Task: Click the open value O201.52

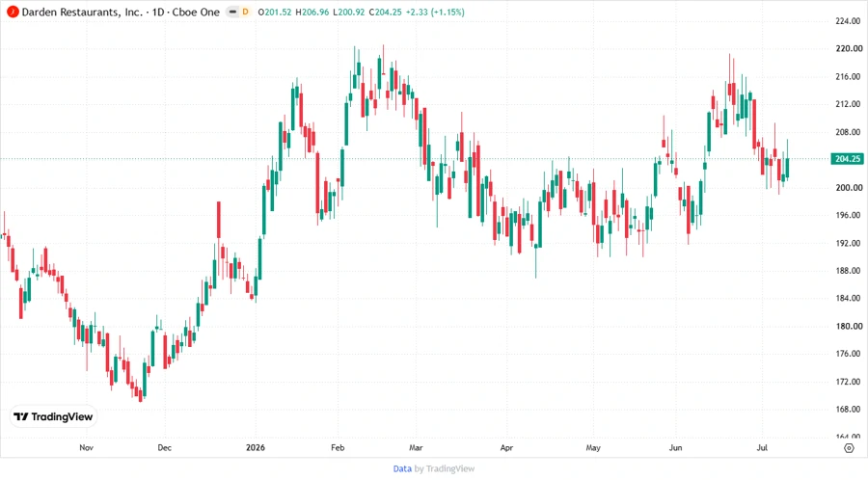Action: 275,12
